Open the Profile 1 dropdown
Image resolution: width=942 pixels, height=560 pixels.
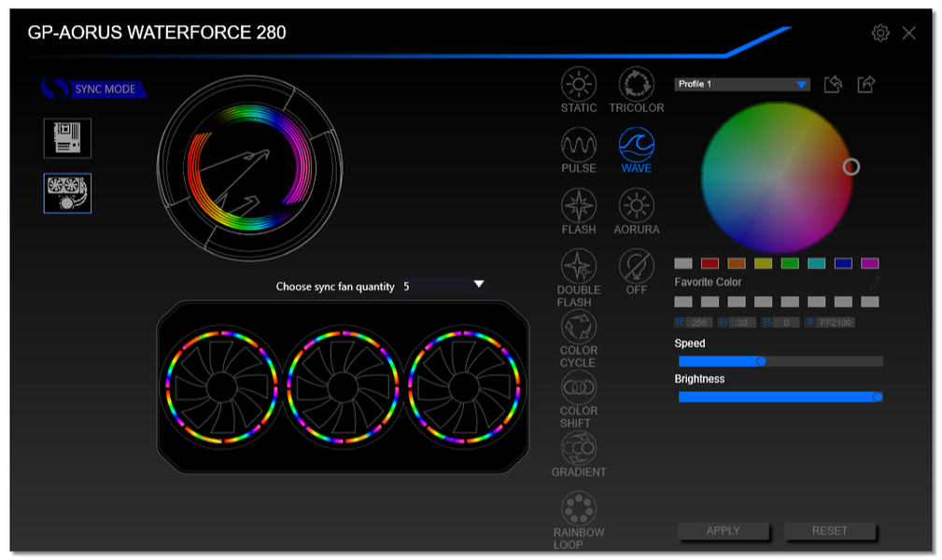[x=742, y=84]
